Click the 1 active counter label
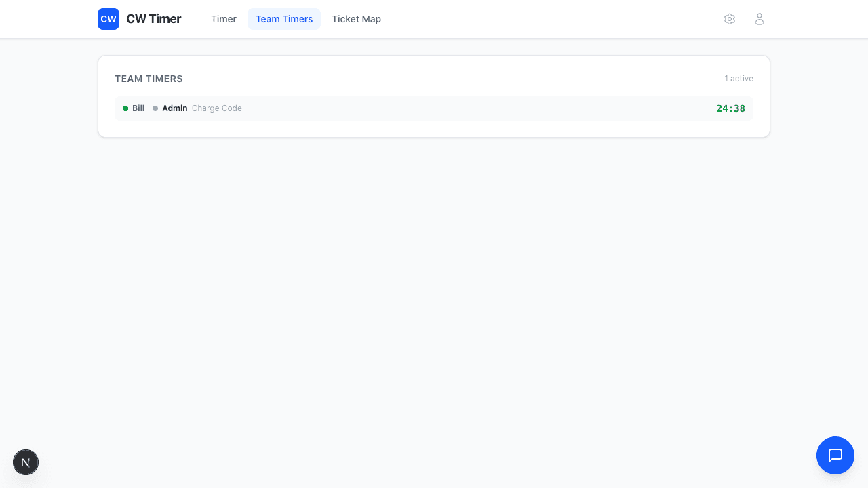The width and height of the screenshot is (868, 488). (738, 79)
